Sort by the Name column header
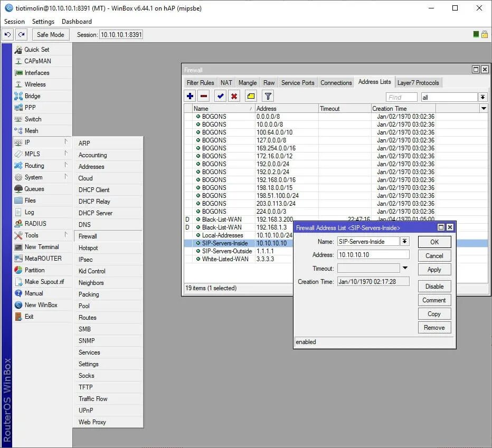492x448 pixels. coord(223,109)
